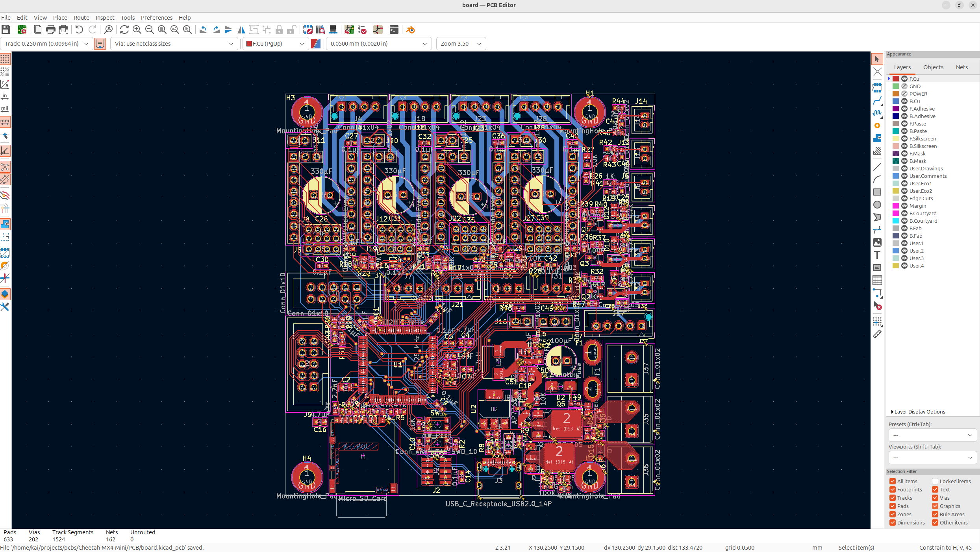Select the Route Tracks tool
Viewport: 980px width, 552px height.
(x=877, y=101)
